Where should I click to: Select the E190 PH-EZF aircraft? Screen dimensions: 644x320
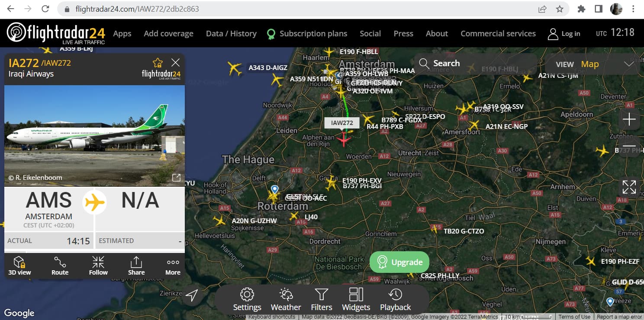pos(591,261)
